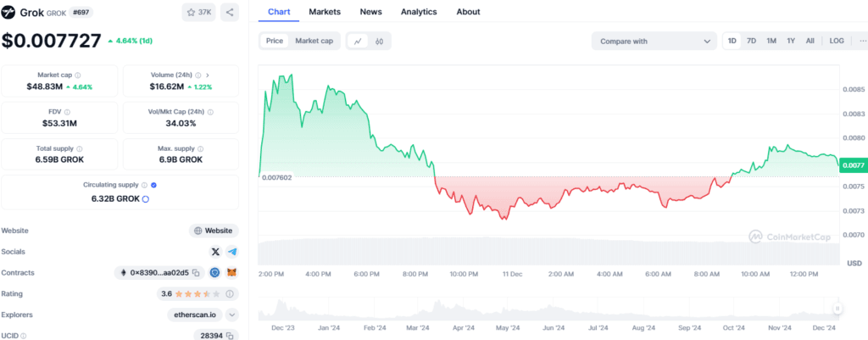
Task: Switch to the line chart icon
Action: click(x=359, y=41)
